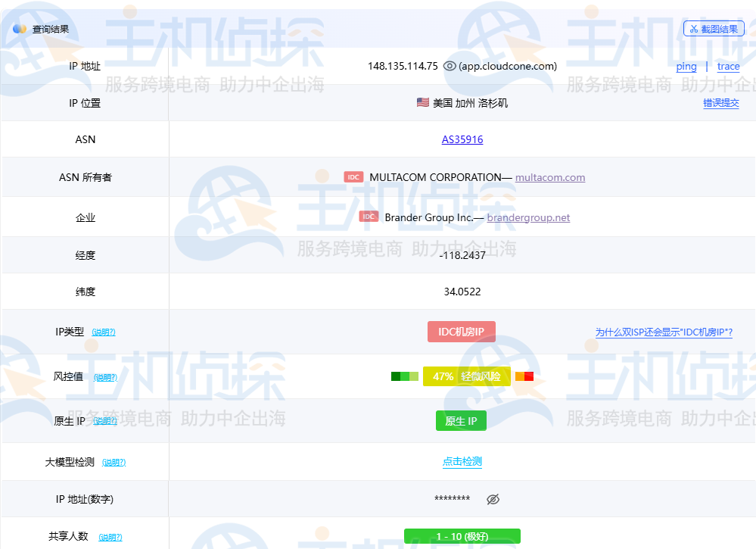Visit the multacom.com link

(550, 177)
